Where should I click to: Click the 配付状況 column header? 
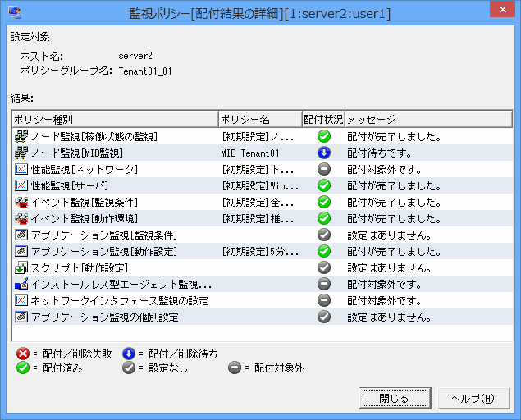[x=322, y=119]
